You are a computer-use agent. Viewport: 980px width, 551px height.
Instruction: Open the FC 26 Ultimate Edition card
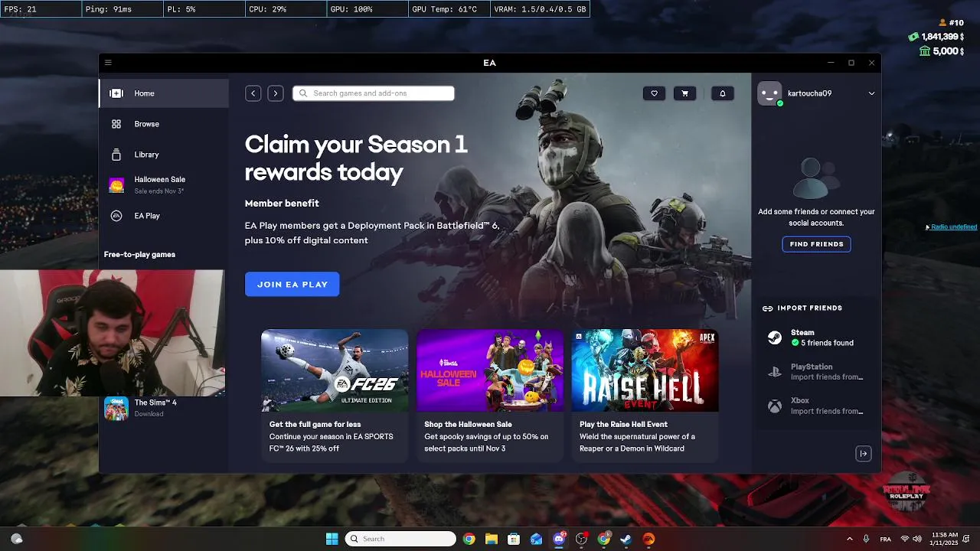(335, 396)
